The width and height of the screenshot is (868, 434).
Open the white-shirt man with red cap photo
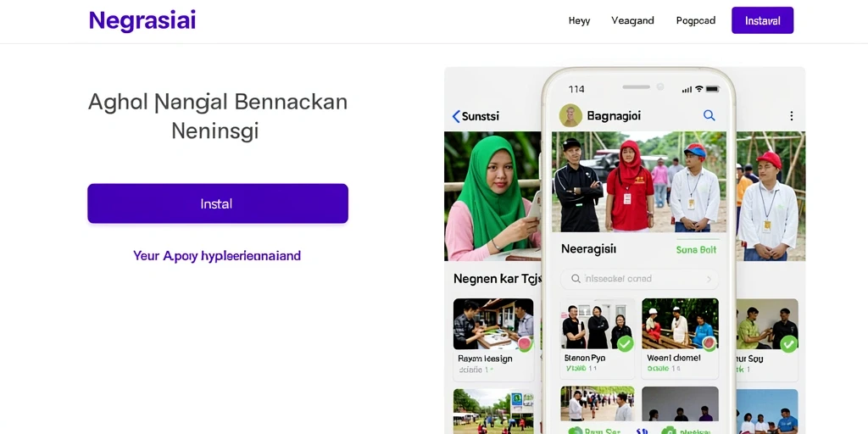pyautogui.click(x=771, y=196)
